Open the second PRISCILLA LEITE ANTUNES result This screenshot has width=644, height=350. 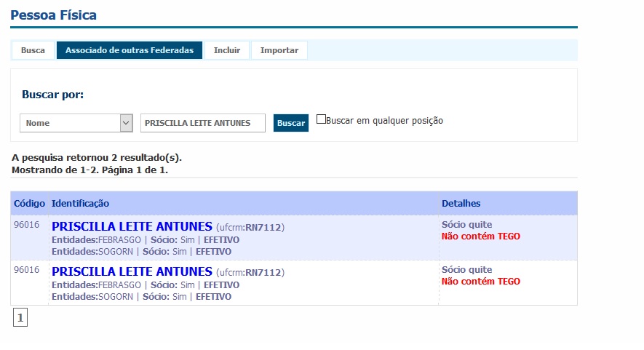click(132, 272)
